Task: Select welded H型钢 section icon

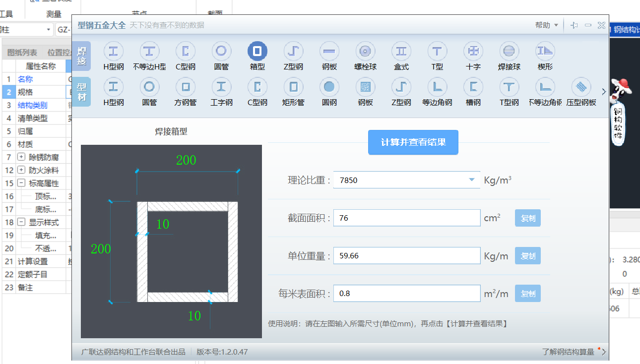Action: pos(114,51)
